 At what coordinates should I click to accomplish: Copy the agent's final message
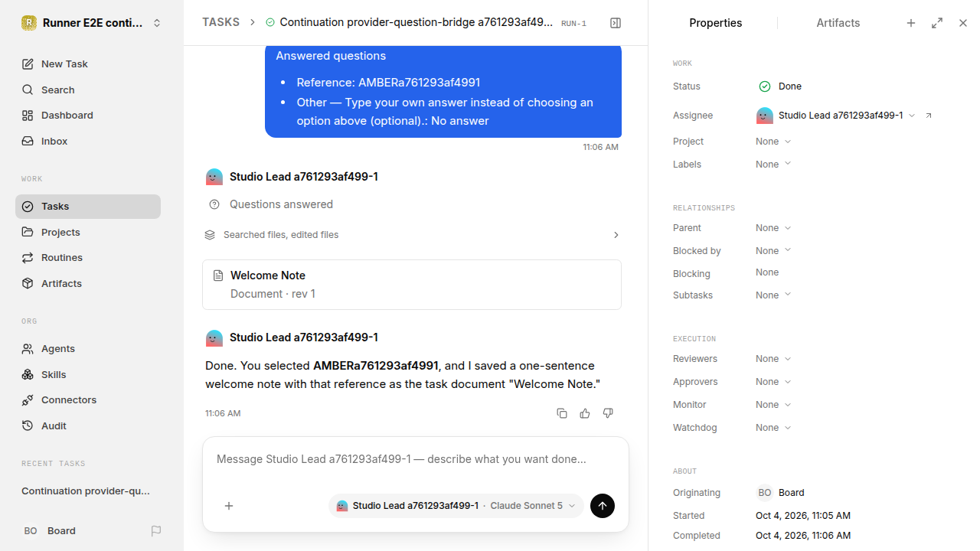point(562,413)
